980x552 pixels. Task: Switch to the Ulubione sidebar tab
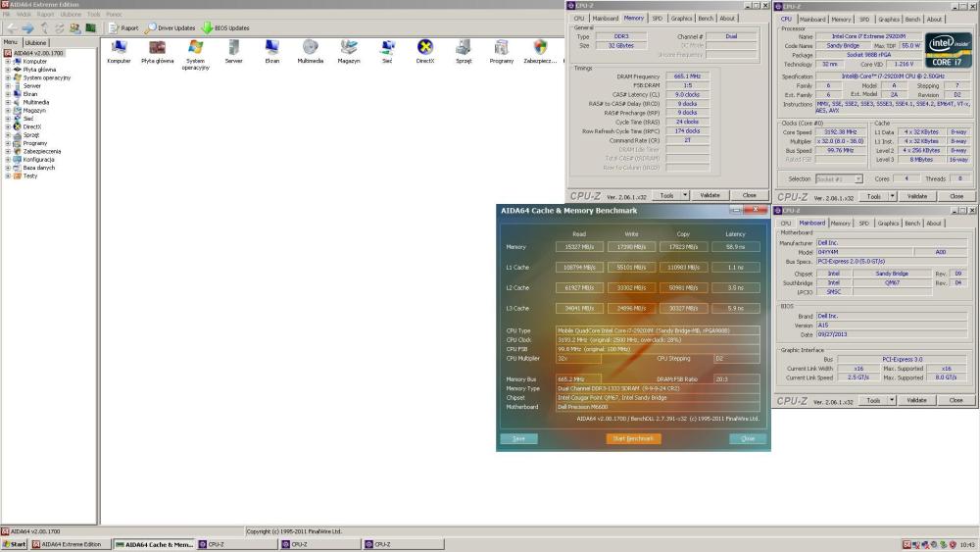coord(35,42)
